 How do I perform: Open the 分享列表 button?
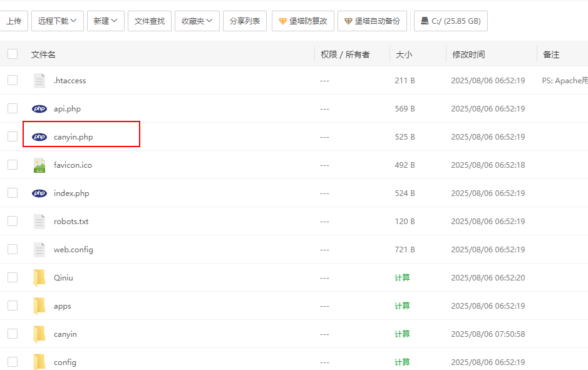245,21
